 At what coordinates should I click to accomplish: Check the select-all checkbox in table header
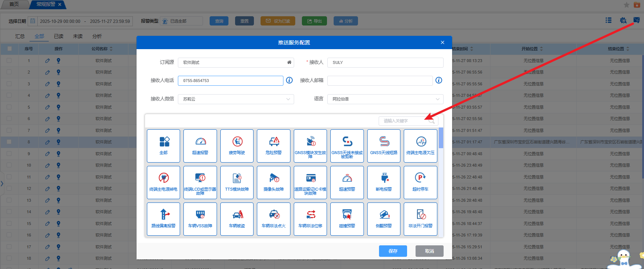click(10, 49)
